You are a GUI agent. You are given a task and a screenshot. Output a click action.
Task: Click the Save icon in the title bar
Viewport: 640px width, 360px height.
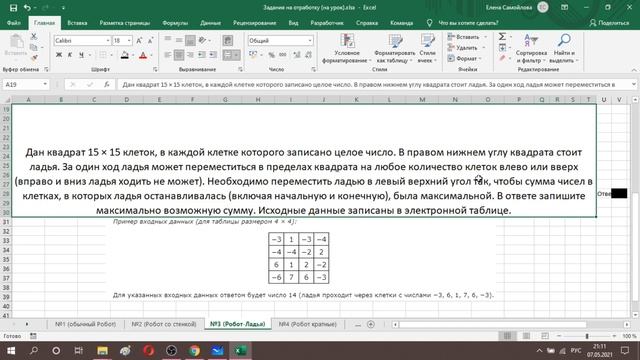tap(13, 8)
